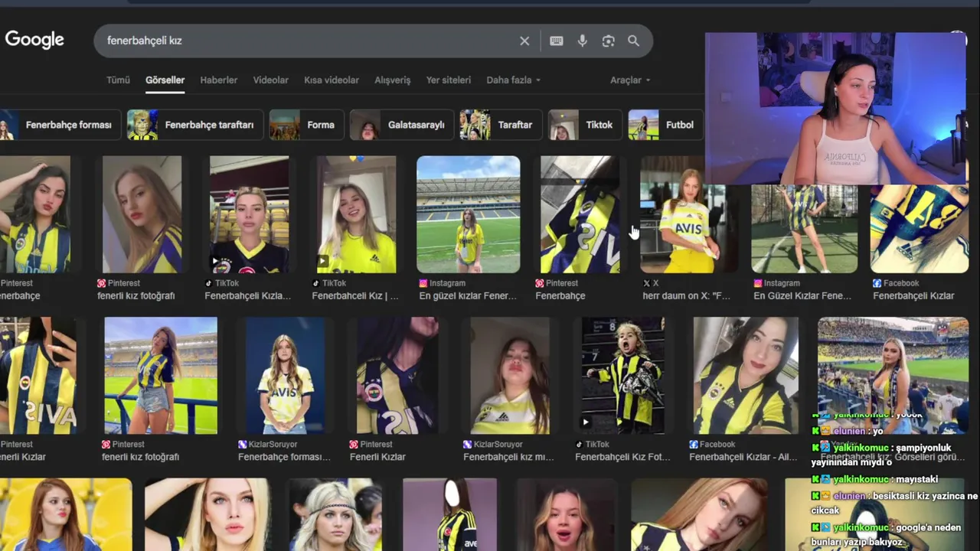Open Google Lens image search icon
Screen dimensions: 980x551
609,41
